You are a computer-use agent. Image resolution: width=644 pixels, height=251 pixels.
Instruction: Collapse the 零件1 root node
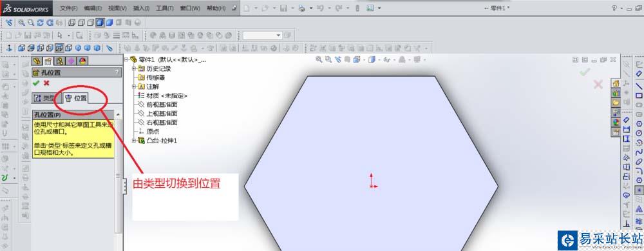click(x=126, y=59)
